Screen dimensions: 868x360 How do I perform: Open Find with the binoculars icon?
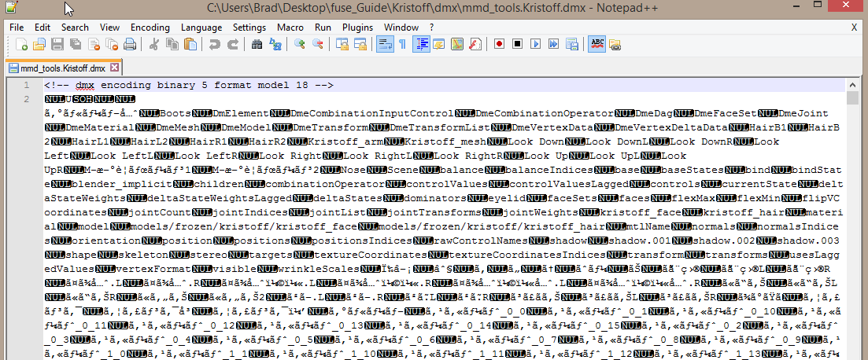click(257, 44)
